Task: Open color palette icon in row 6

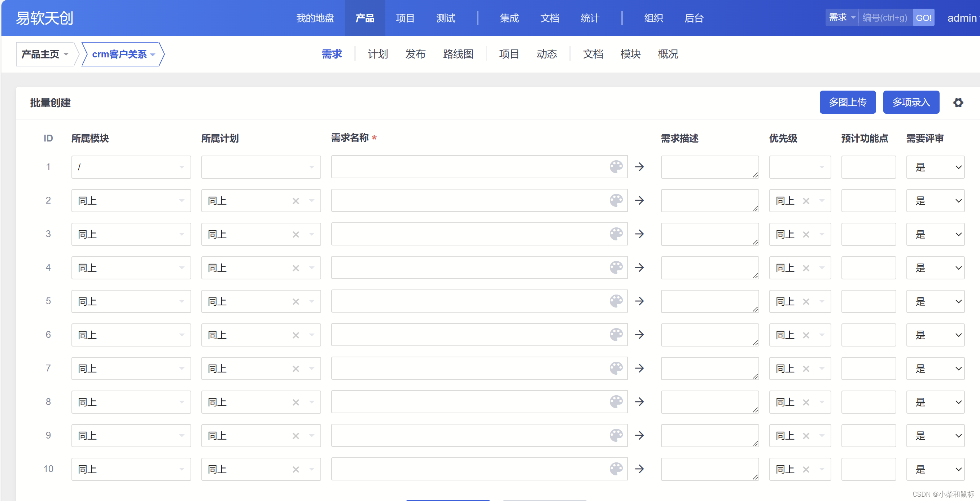Action: click(616, 335)
